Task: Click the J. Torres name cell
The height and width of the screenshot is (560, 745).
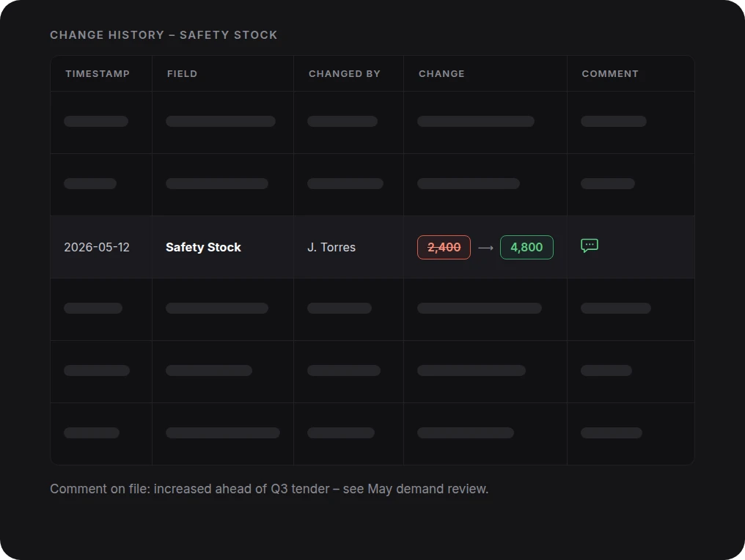Action: [349, 247]
